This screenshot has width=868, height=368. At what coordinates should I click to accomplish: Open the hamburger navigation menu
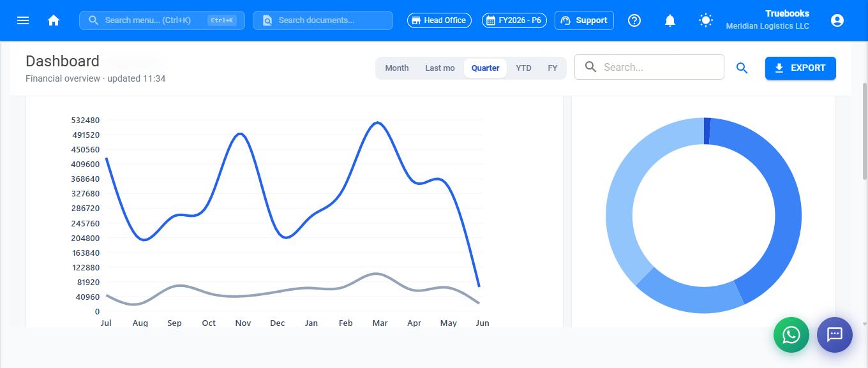pyautogui.click(x=23, y=20)
